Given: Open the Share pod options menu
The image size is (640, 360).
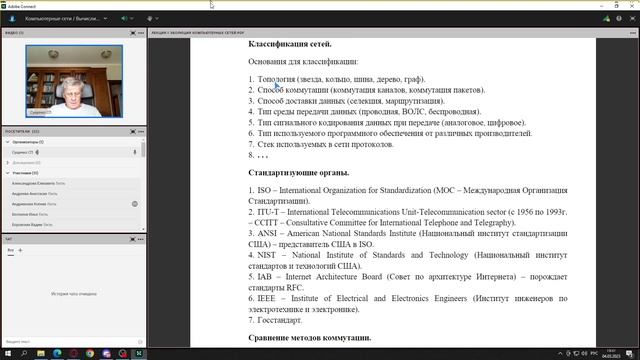Looking at the screenshot, I should pos(633,33).
